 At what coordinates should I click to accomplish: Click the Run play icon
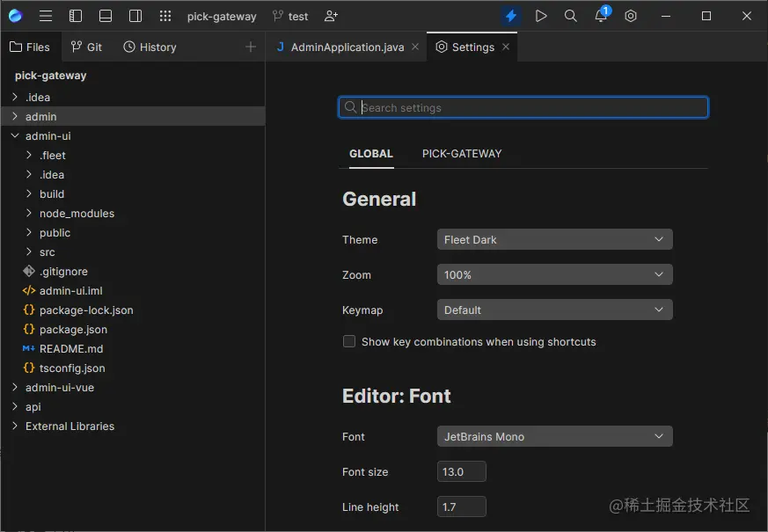click(541, 16)
